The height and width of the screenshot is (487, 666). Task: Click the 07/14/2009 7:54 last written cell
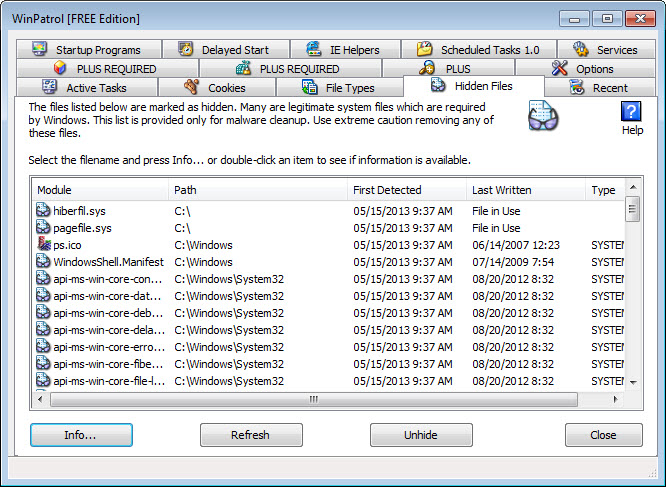pyautogui.click(x=513, y=262)
